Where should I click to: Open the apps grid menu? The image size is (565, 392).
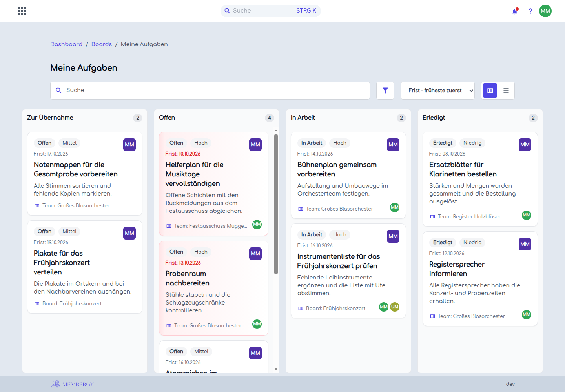22,11
